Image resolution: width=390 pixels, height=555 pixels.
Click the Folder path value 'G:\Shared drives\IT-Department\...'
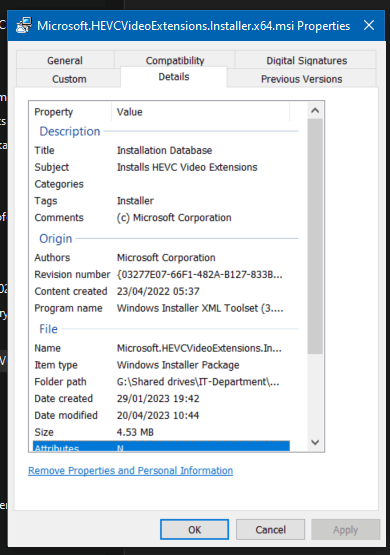click(198, 382)
